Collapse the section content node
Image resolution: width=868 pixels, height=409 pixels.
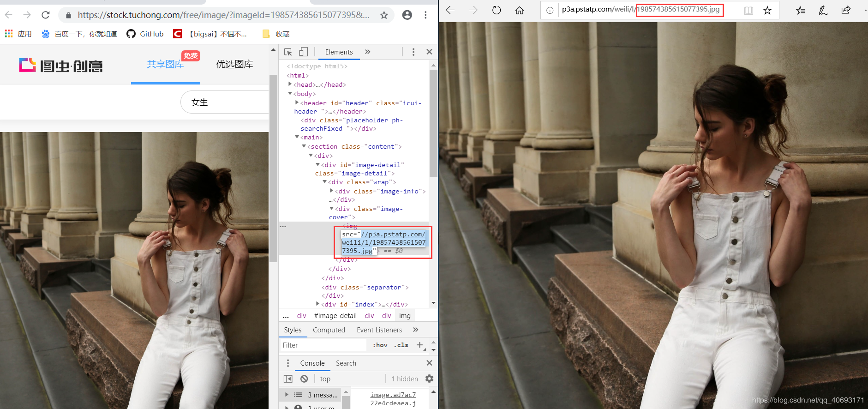pos(304,146)
